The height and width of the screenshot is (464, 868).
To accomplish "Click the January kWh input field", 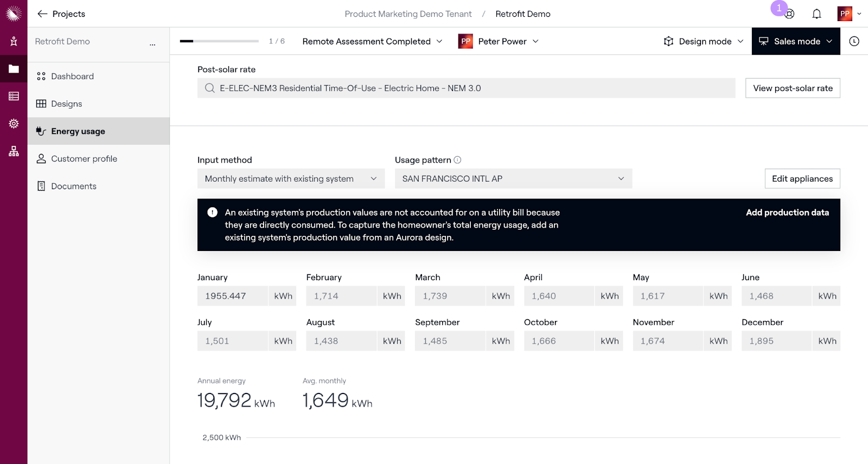I will (232, 296).
